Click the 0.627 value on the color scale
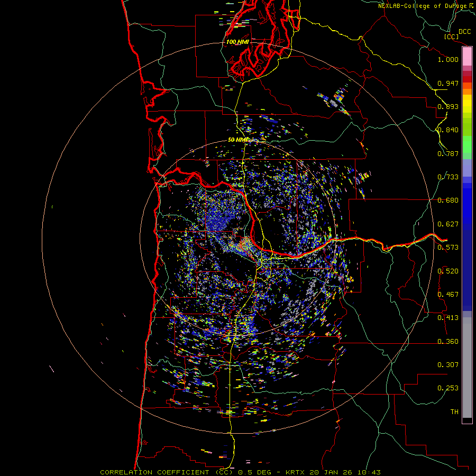This screenshot has width=476, height=476. pos(448,224)
